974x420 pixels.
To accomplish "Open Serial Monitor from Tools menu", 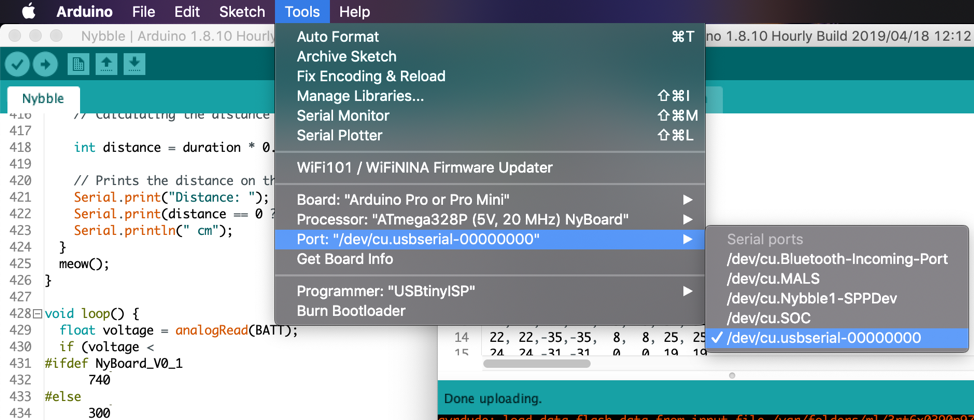I will tap(342, 116).
